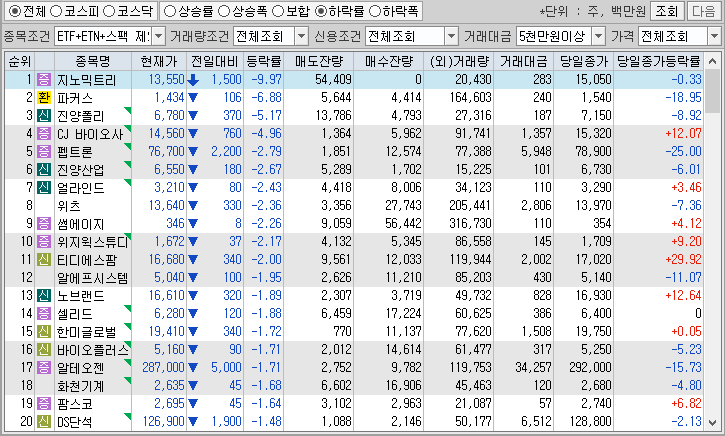725x436 pixels.
Task: Sort by the 매도잔량 column header
Action: coord(319,61)
